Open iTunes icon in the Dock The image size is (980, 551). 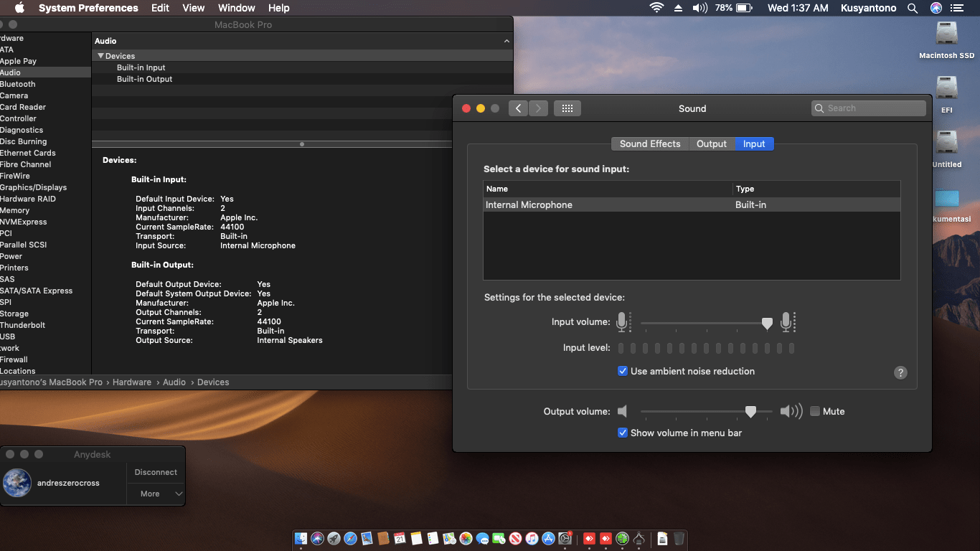532,538
